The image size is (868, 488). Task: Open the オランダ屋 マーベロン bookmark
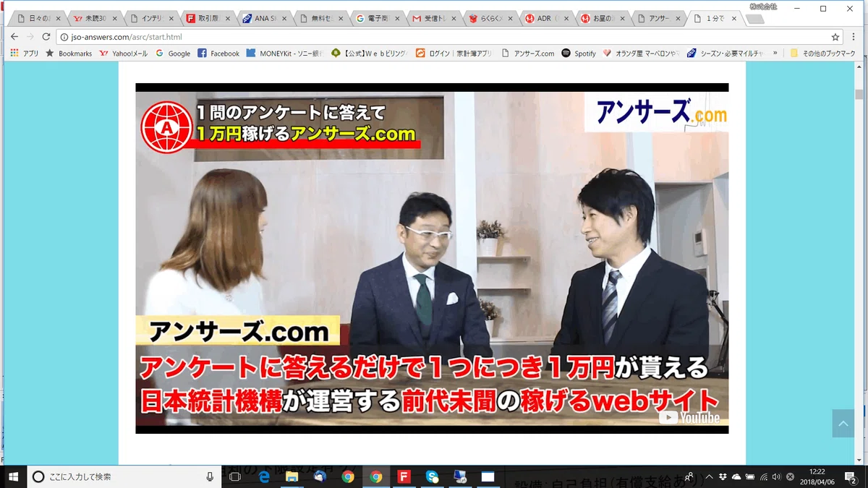642,53
